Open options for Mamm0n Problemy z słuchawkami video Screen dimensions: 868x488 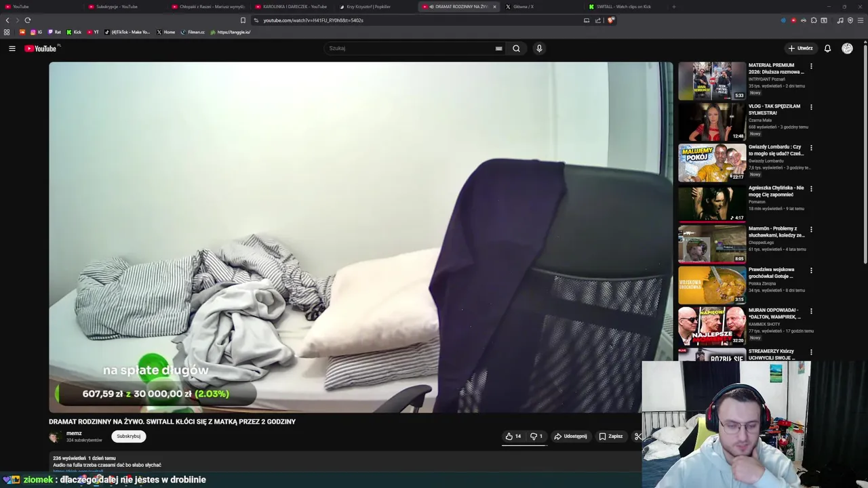[x=811, y=229]
